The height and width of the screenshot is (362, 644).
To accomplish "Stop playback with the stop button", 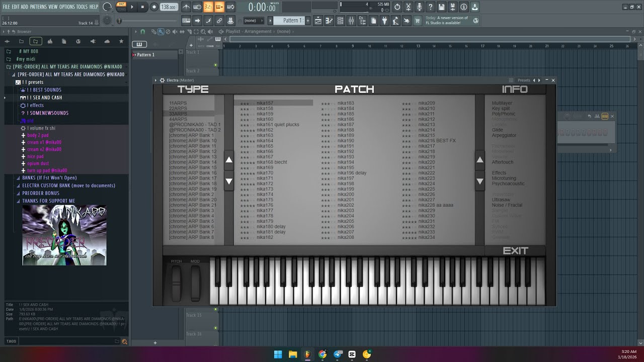I will pyautogui.click(x=143, y=7).
